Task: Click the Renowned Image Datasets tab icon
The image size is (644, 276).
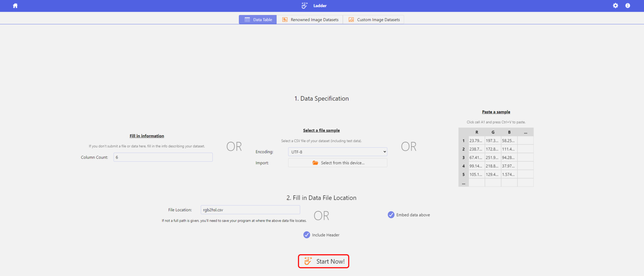Action: click(285, 20)
